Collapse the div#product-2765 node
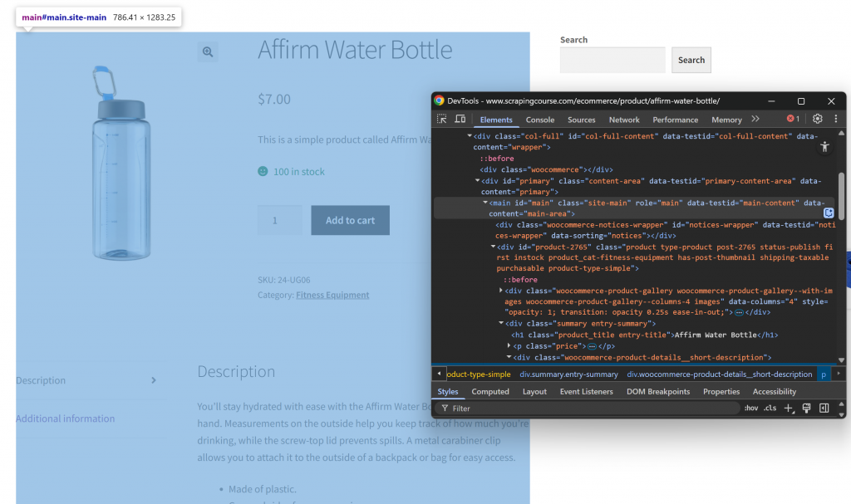This screenshot has width=851, height=504. point(493,247)
